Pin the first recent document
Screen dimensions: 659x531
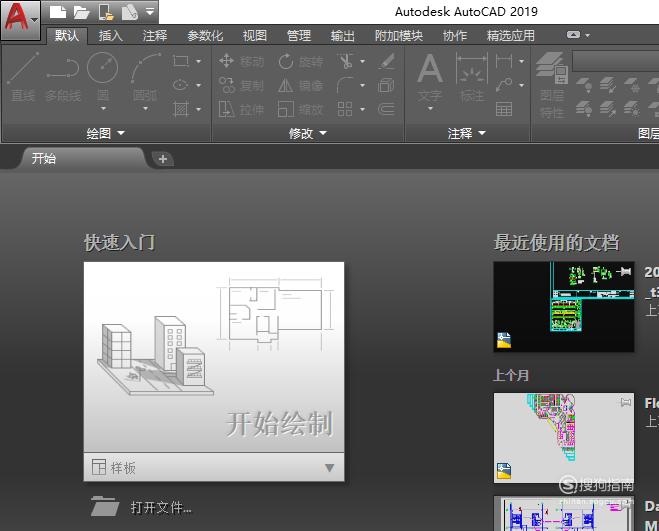tap(625, 272)
